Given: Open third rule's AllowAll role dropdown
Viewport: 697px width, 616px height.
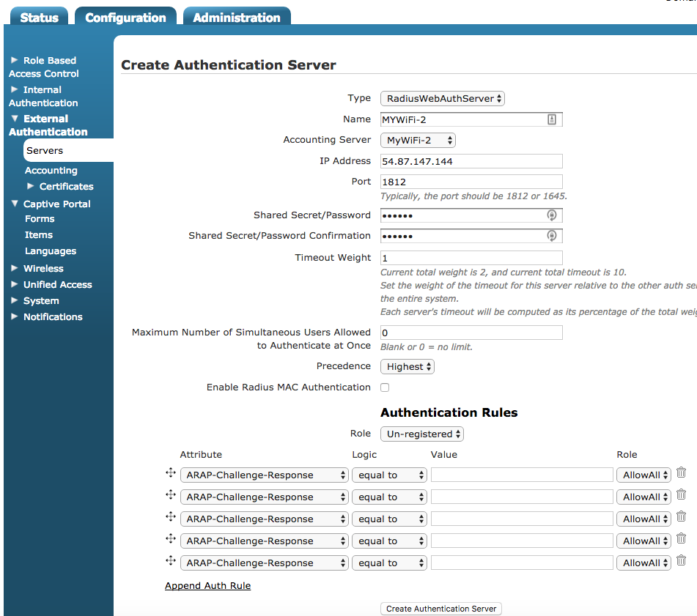Looking at the screenshot, I should coord(643,519).
